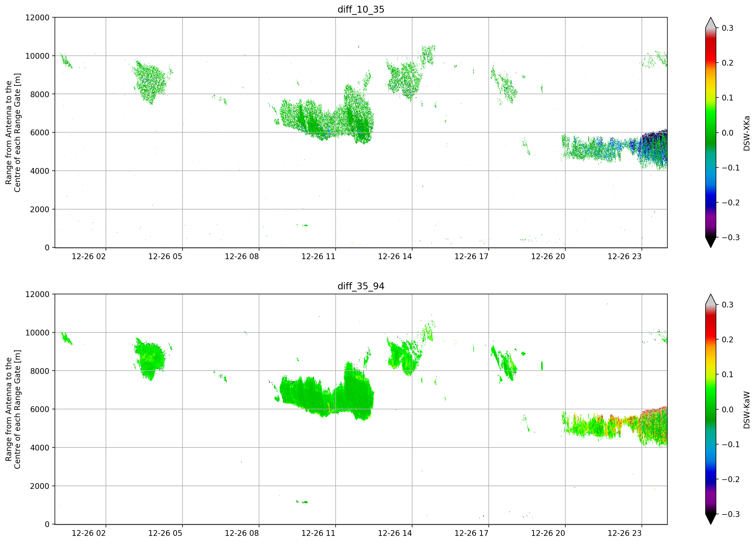Select the DSW-XKa colorbar label
The width and height of the screenshot is (756, 543).
(747, 133)
